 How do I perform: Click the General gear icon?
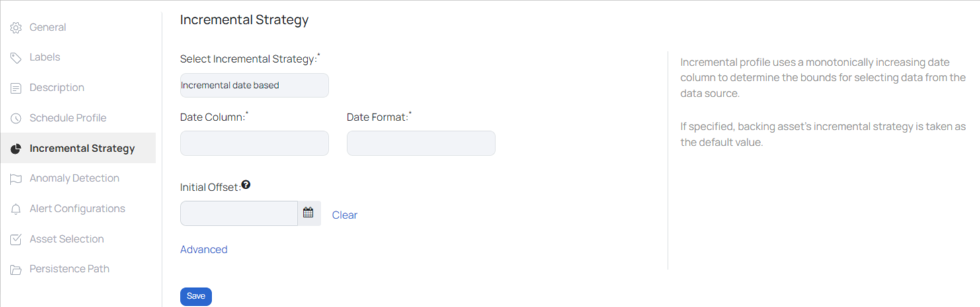(16, 28)
